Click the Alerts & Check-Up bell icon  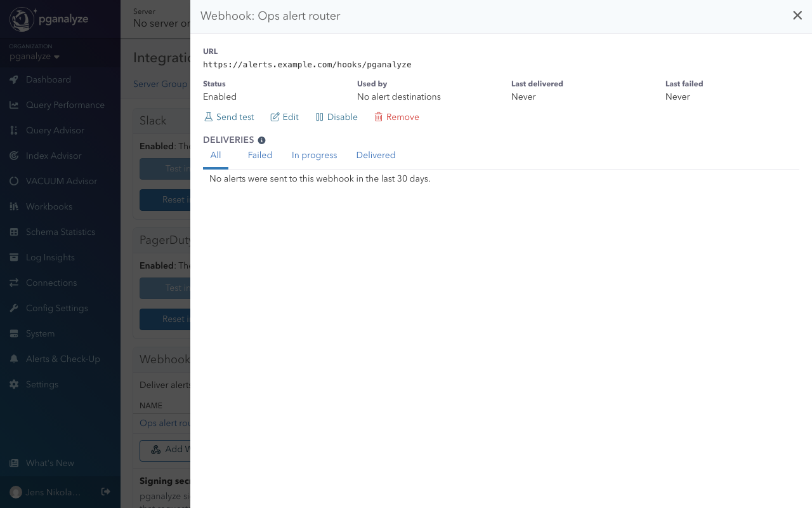14,359
